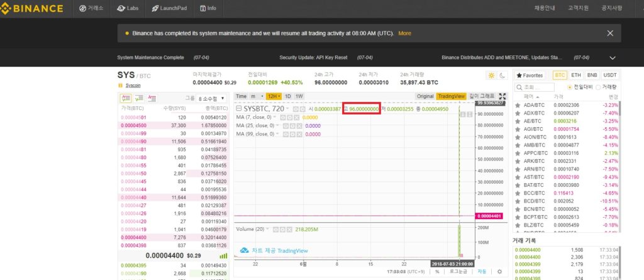The image size is (644, 280).
Task: Open the chart in fullscreen mode
Action: point(502,96)
